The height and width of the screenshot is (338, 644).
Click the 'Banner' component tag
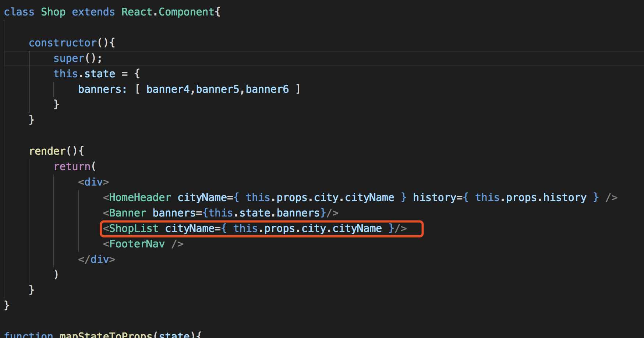tap(127, 213)
